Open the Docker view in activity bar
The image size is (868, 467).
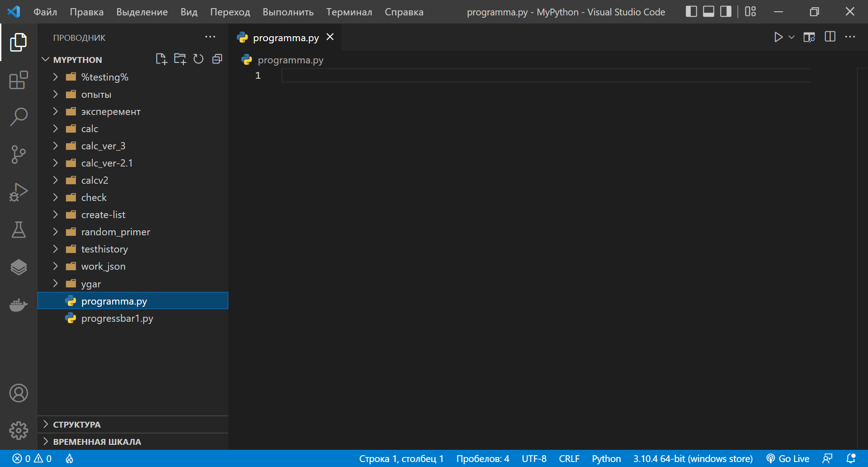(19, 305)
